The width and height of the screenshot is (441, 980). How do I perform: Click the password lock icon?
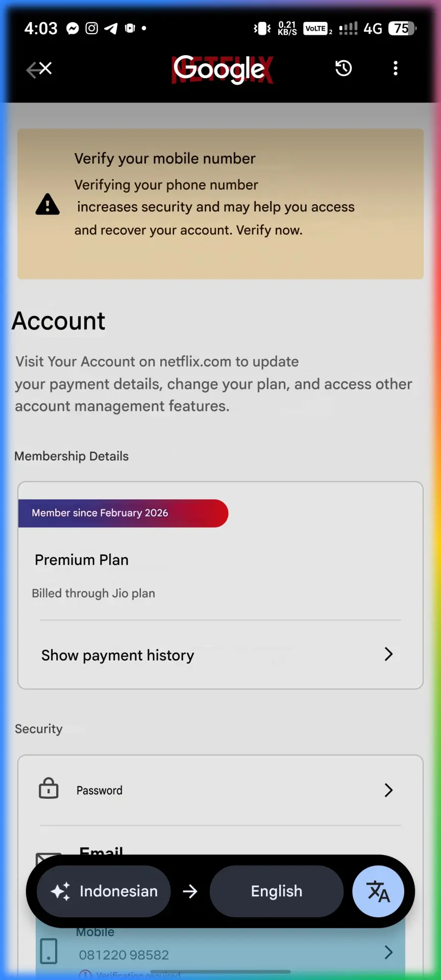(x=49, y=788)
